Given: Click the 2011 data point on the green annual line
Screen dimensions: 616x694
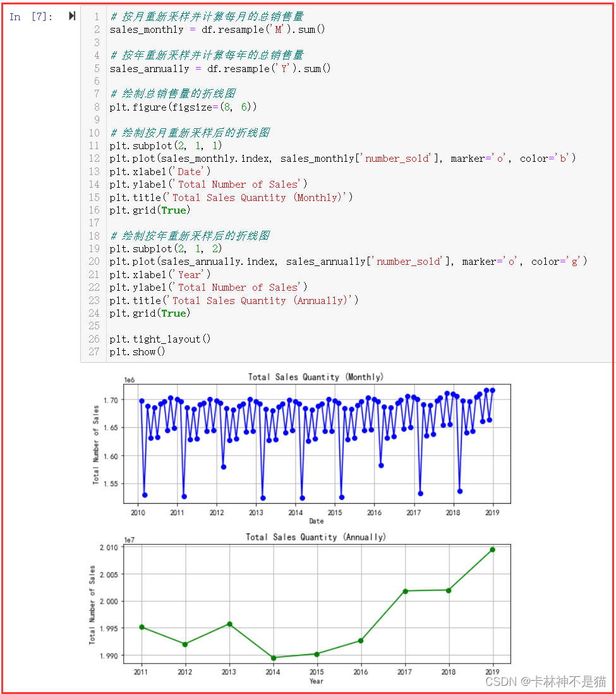Looking at the screenshot, I should [x=142, y=627].
